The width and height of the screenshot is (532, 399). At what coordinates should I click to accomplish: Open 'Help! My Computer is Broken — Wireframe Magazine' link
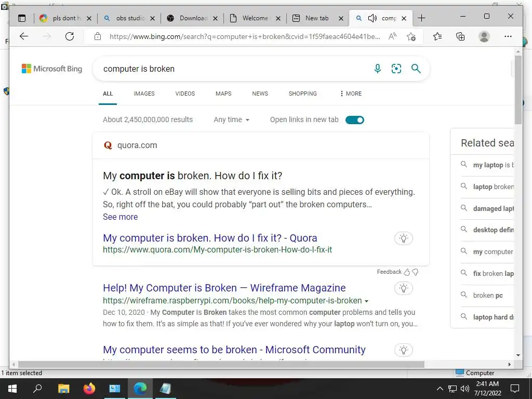pyautogui.click(x=224, y=288)
